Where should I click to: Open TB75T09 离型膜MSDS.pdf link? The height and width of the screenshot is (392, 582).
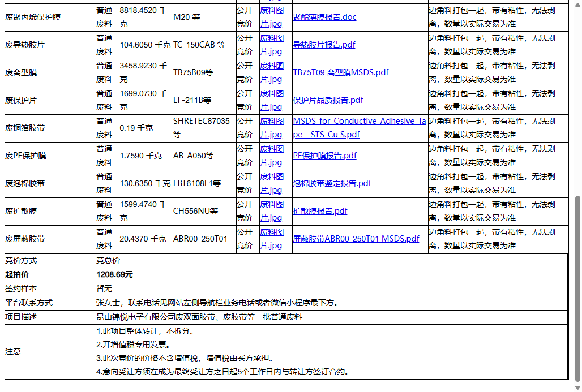point(341,72)
